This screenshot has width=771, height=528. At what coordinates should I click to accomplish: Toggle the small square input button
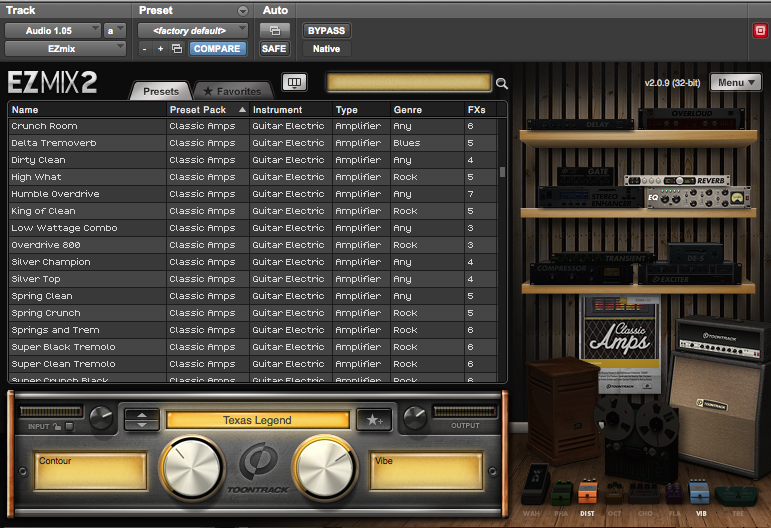(70, 427)
